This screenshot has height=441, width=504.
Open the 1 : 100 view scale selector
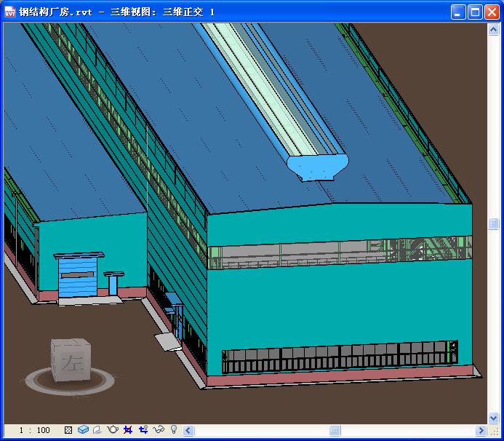(34, 430)
